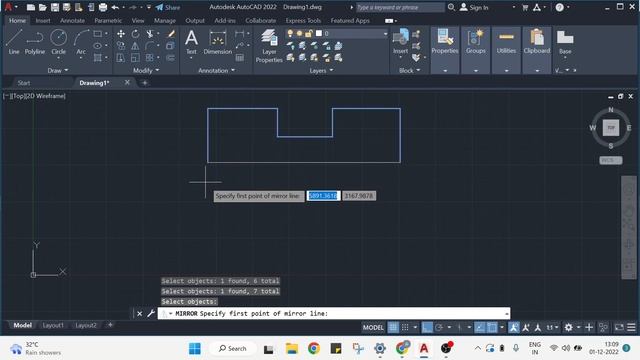The width and height of the screenshot is (640, 360).
Task: Click the Fillet tool icon
Action: tap(150, 46)
